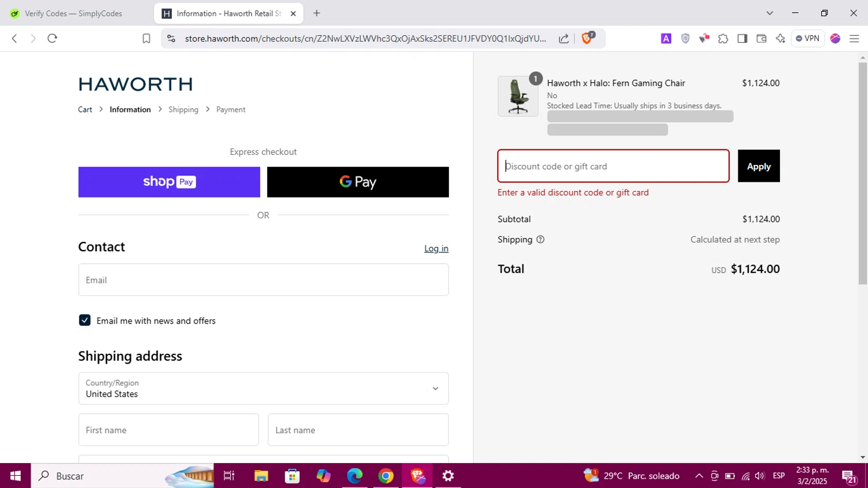868x488 pixels.
Task: Open Google Chrome from taskbar
Action: click(386, 476)
